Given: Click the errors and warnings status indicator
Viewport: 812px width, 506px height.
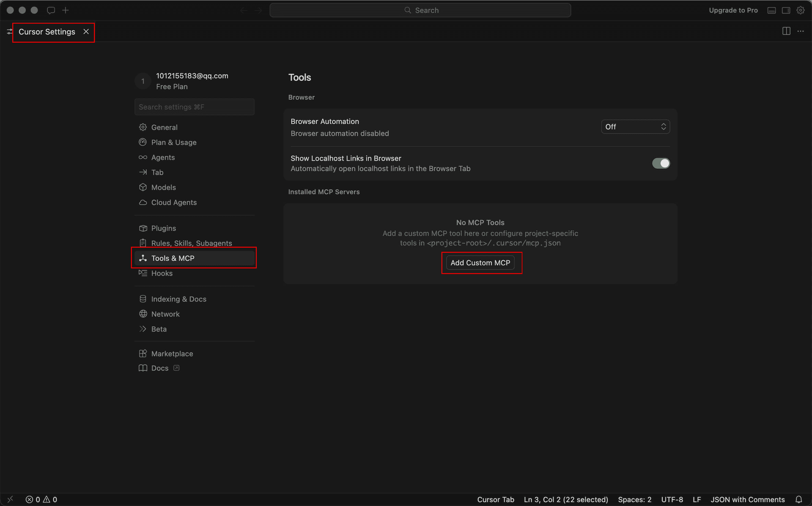Looking at the screenshot, I should tap(41, 499).
